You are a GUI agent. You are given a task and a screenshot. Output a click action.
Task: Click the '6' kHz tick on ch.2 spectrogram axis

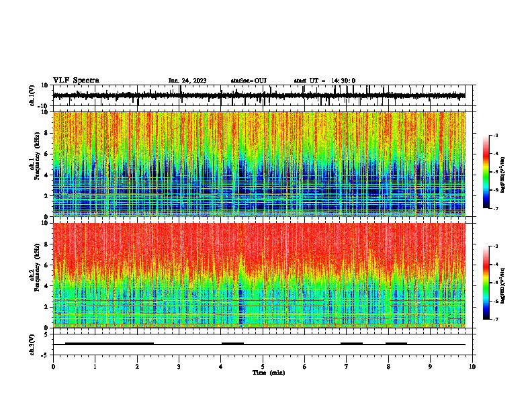pos(46,265)
